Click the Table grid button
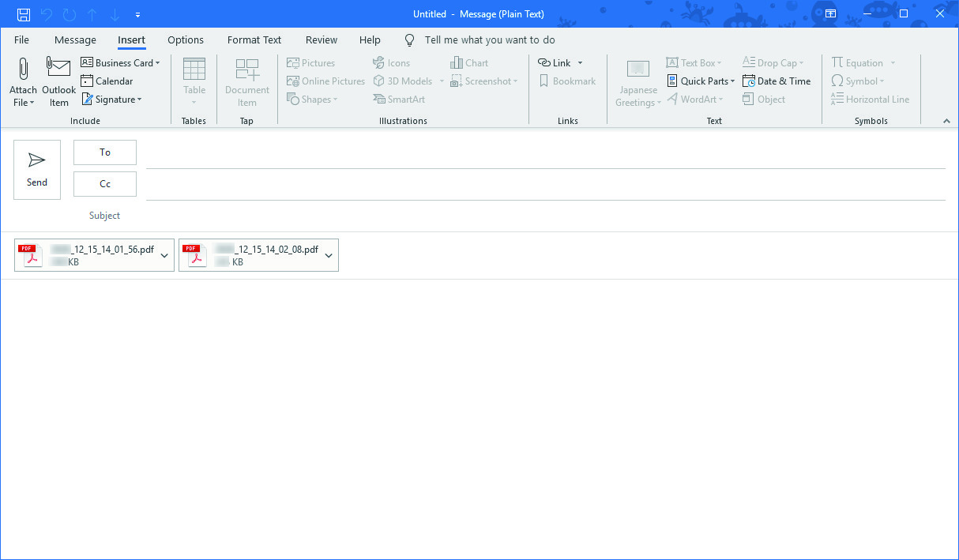Image resolution: width=959 pixels, height=560 pixels. click(194, 82)
